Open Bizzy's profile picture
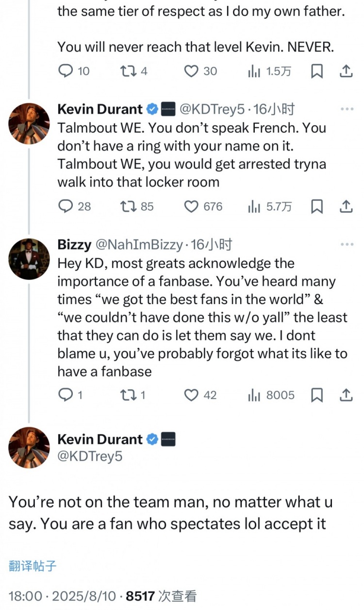The width and height of the screenshot is (364, 610). pos(29,259)
